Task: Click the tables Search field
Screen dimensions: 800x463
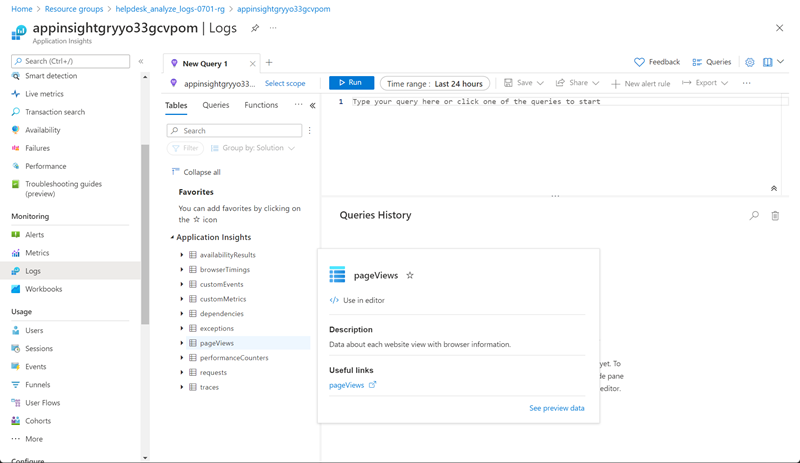Action: 234,131
